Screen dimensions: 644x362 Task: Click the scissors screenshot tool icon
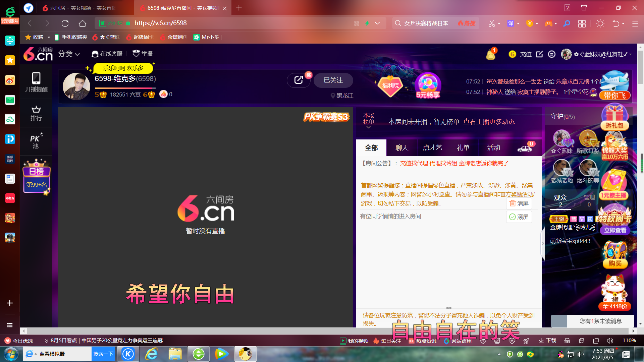click(492, 23)
